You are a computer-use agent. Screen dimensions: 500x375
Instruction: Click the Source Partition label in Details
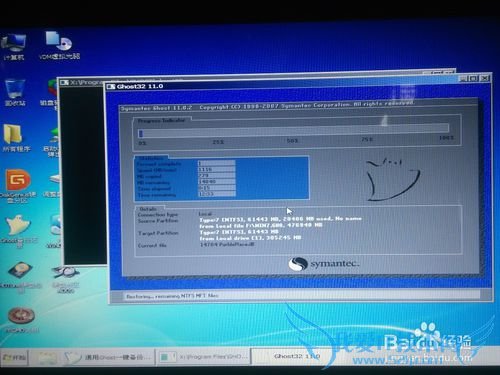click(158, 221)
